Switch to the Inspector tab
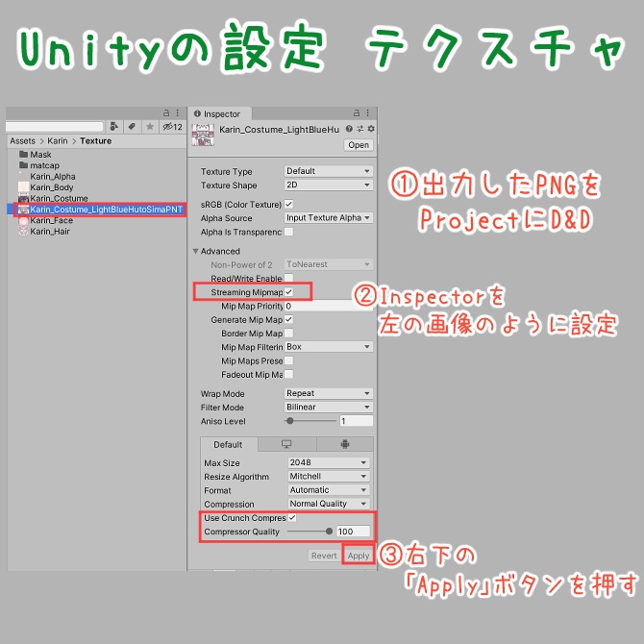Image resolution: width=644 pixels, height=644 pixels. point(217,113)
